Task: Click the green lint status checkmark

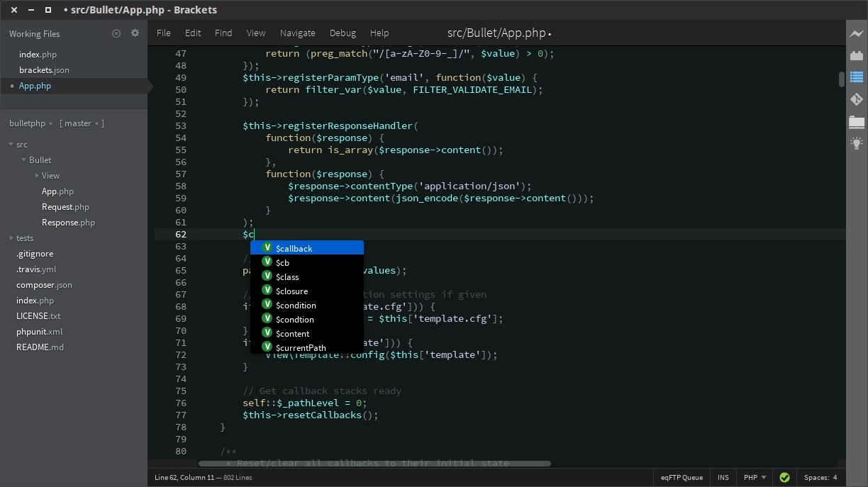Action: [784, 478]
